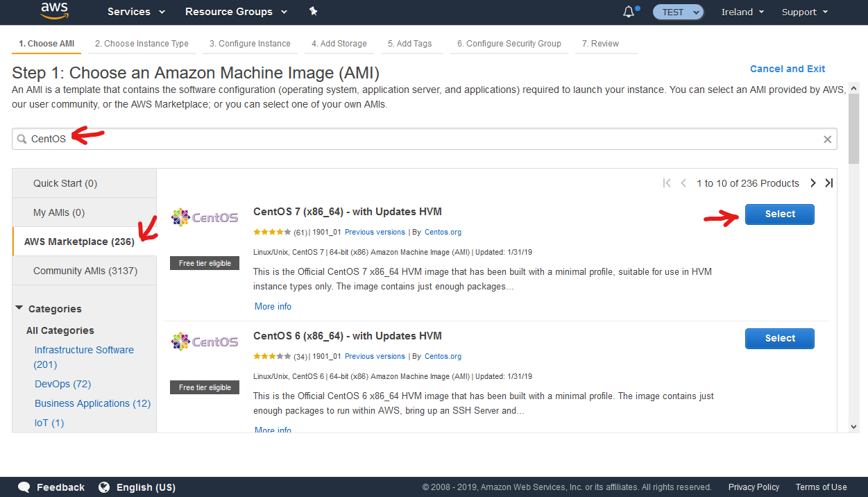Open More info for CentOS 7
This screenshot has height=497, width=868.
click(273, 306)
